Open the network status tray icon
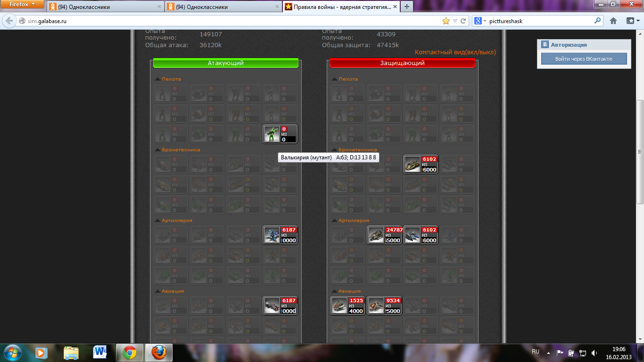644x362 pixels. (x=583, y=353)
